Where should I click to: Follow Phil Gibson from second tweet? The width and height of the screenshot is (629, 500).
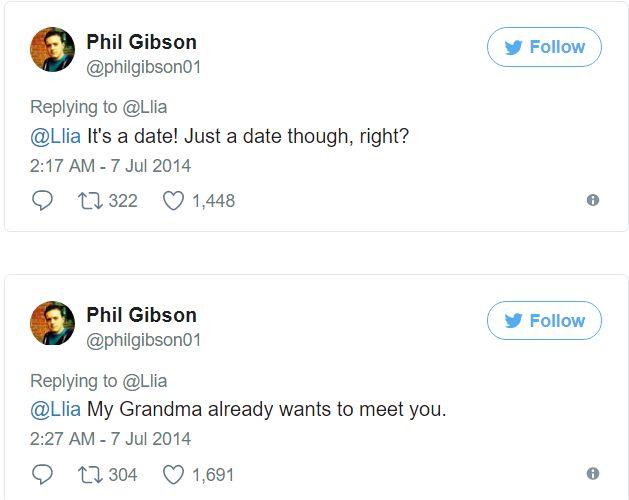coord(544,321)
